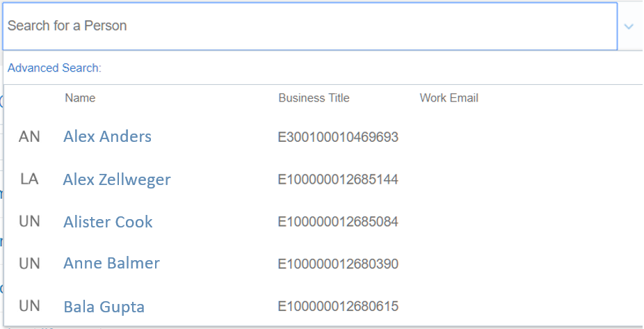This screenshot has height=329, width=644.
Task: Click the AN avatar for Alex Anders
Action: (x=29, y=136)
